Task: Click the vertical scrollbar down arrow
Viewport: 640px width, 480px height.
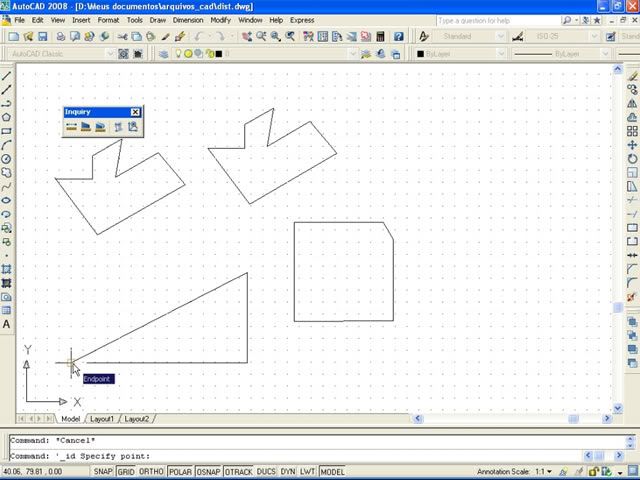Action: tap(618, 408)
